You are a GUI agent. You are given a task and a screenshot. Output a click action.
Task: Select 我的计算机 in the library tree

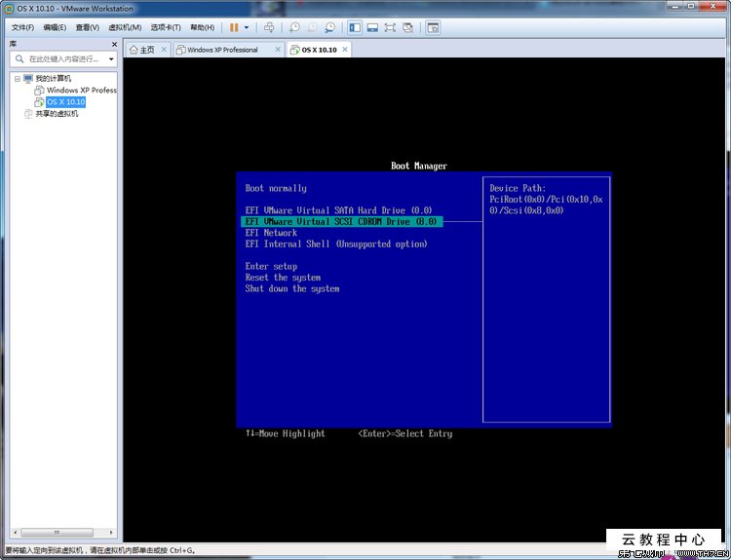click(x=54, y=79)
